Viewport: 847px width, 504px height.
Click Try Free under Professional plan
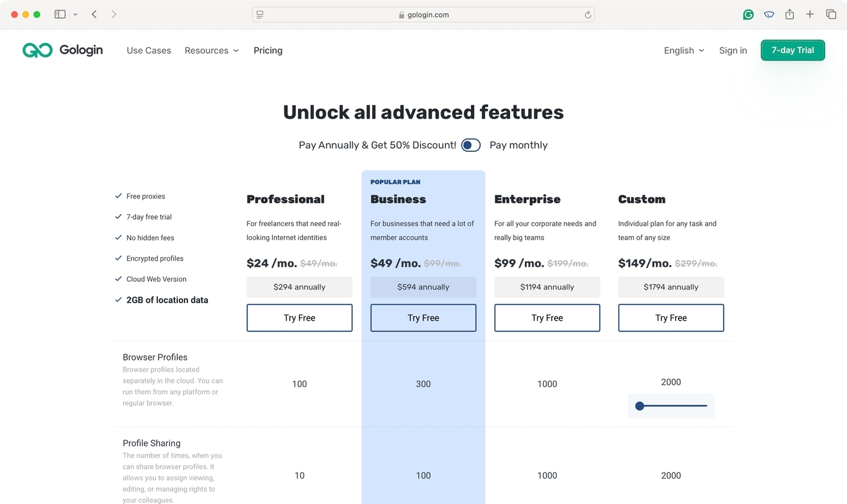point(299,318)
